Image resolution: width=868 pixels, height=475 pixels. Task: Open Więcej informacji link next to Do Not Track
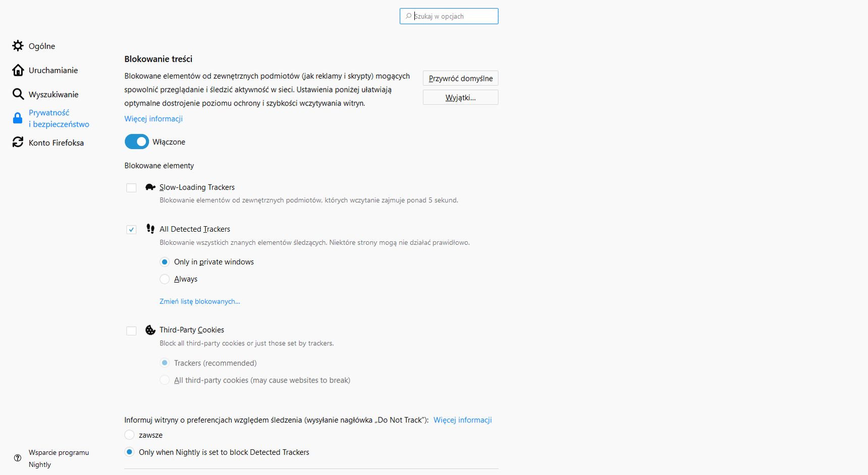(x=463, y=420)
